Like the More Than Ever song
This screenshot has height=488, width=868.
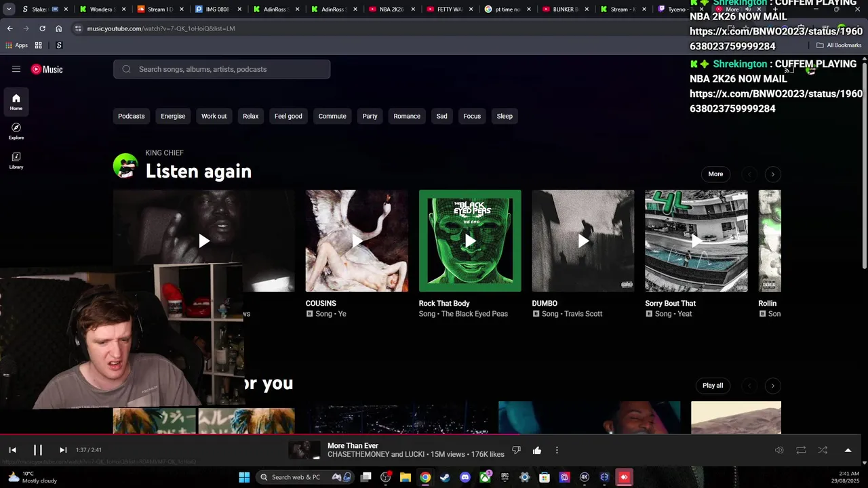click(x=537, y=450)
